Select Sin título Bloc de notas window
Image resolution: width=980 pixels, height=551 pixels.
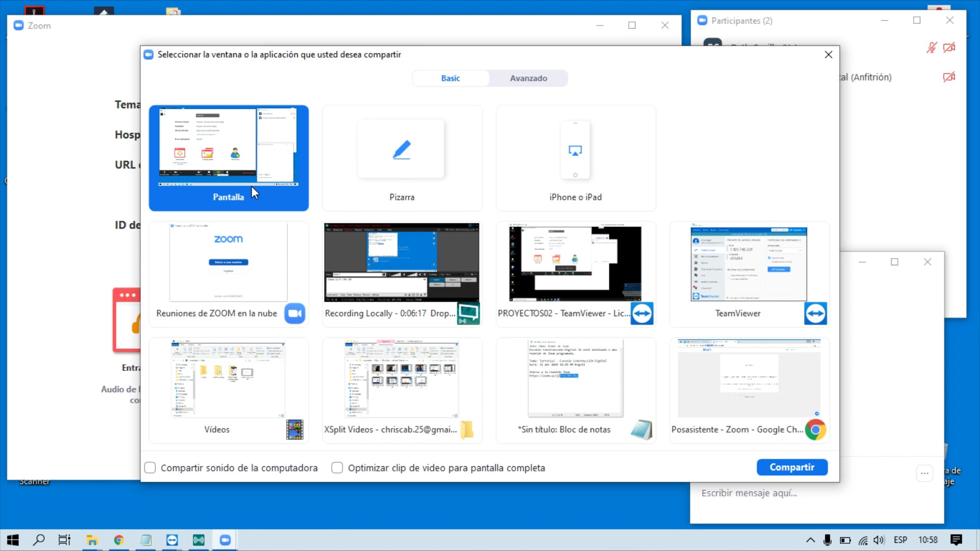pyautogui.click(x=576, y=390)
